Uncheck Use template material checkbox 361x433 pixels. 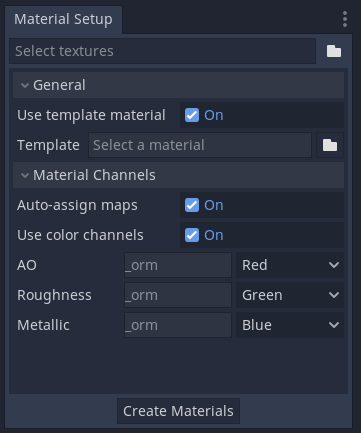[192, 115]
